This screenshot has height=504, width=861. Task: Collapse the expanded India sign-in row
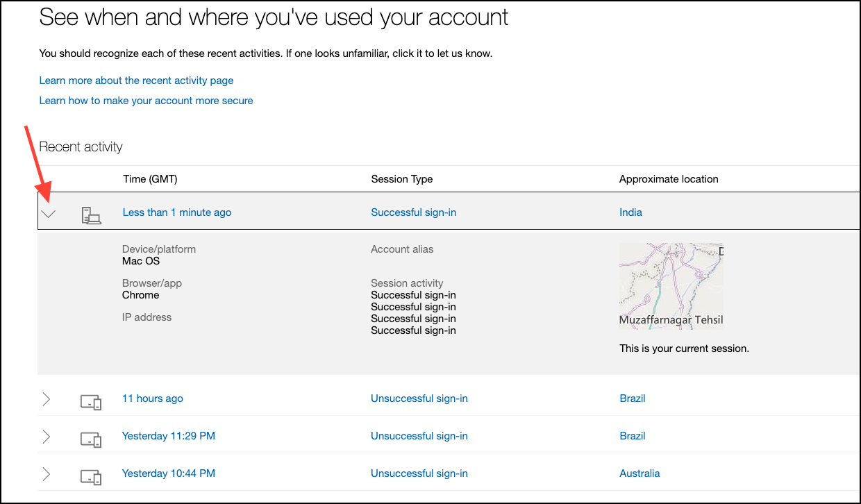(x=48, y=214)
